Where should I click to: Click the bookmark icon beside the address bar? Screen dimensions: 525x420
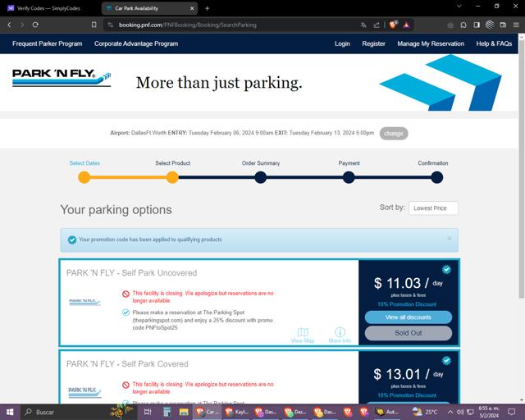(94, 25)
